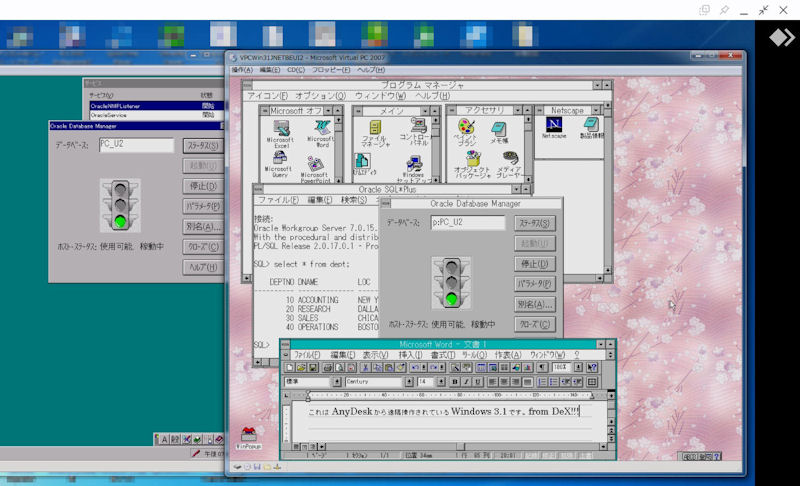Open 検索(S) menu in Oracle SQL*Plus
This screenshot has height=486, width=800.
pyautogui.click(x=354, y=200)
